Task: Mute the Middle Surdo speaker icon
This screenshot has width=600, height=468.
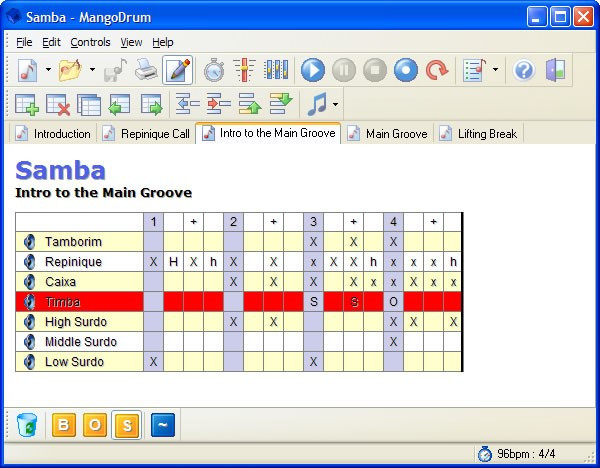Action: (29, 342)
